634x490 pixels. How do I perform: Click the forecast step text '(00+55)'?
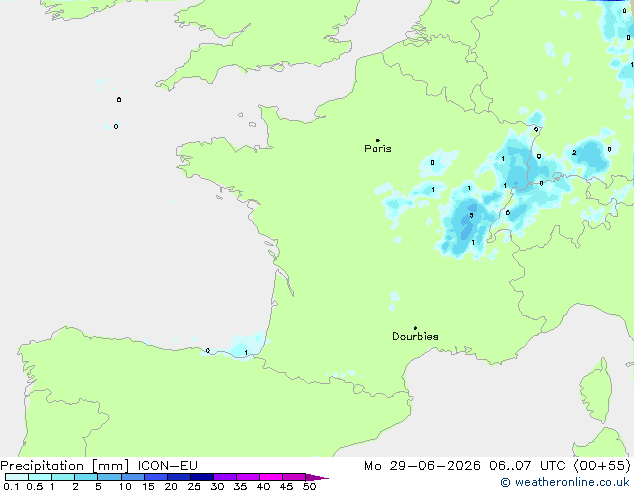[x=602, y=465]
